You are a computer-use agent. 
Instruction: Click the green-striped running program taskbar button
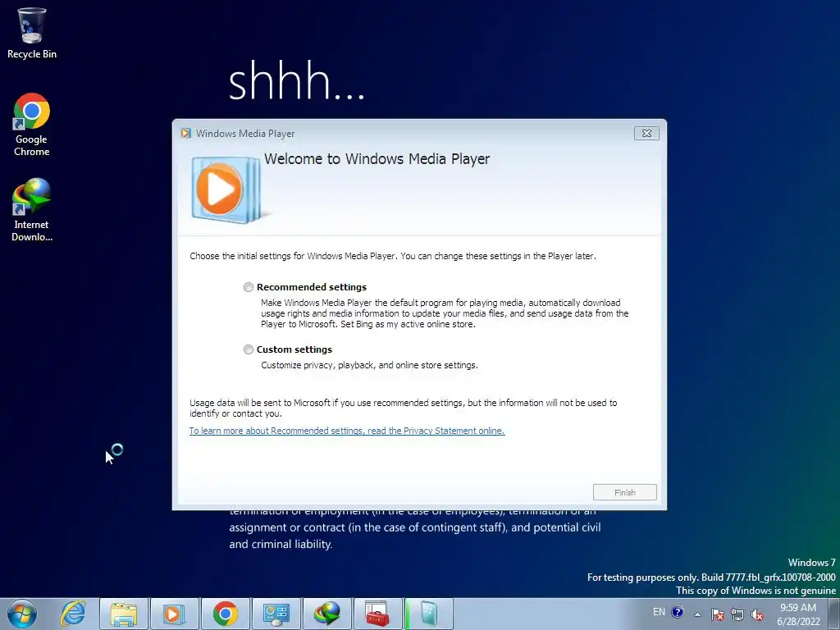(x=428, y=614)
